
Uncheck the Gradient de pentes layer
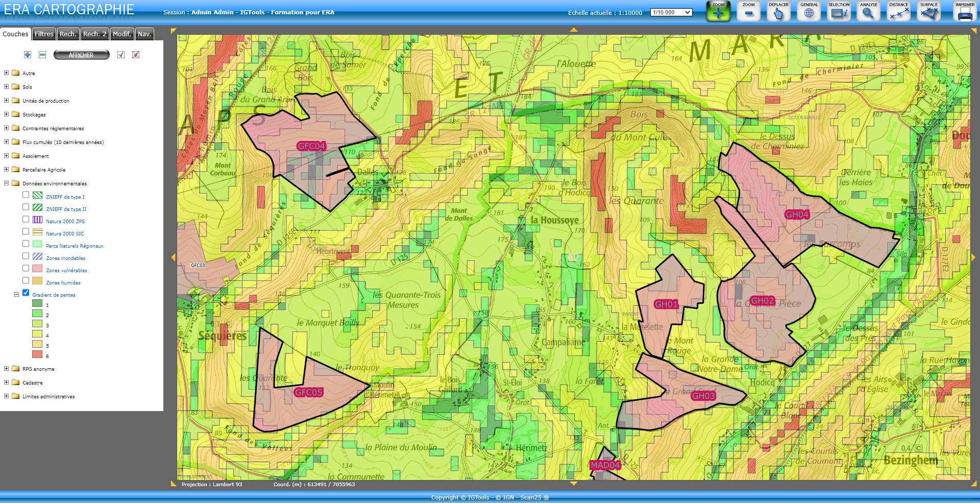(x=26, y=293)
